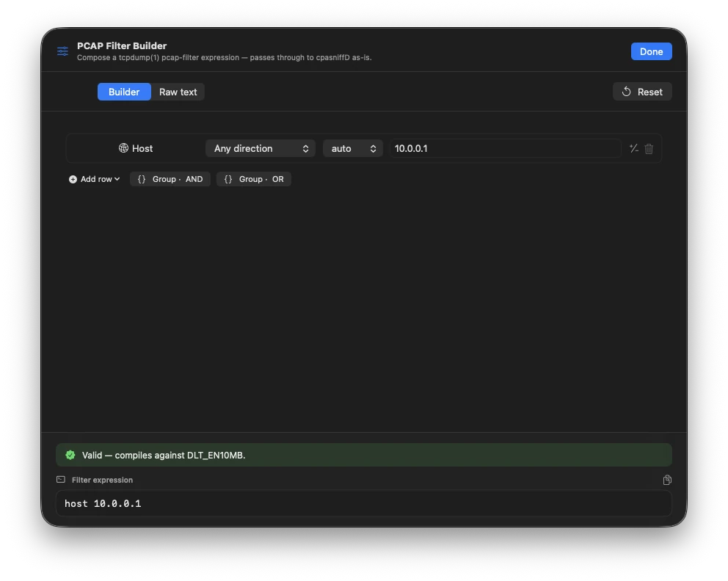Click the circular-arrow icon inside the Reset button
Viewport: 728px width, 581px height.
click(x=626, y=91)
